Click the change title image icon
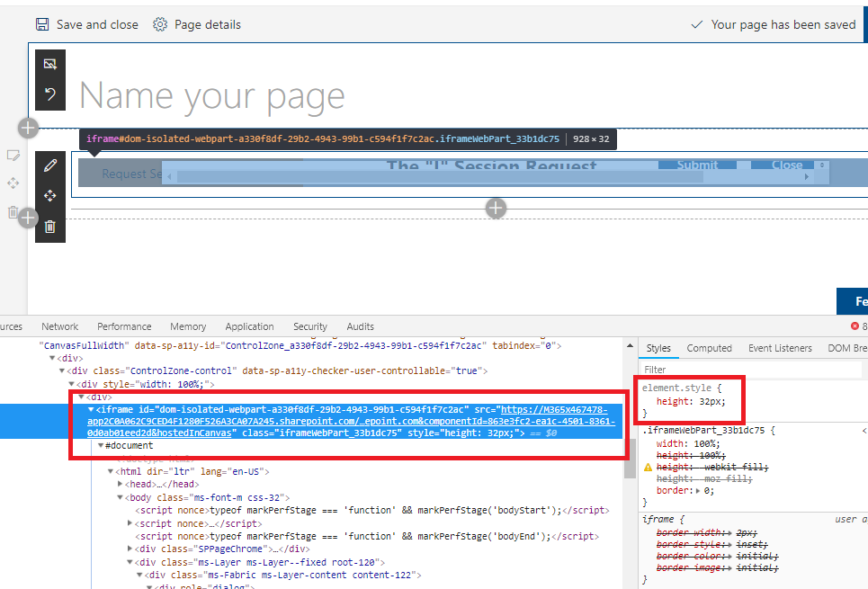The image size is (868, 589). [x=50, y=64]
